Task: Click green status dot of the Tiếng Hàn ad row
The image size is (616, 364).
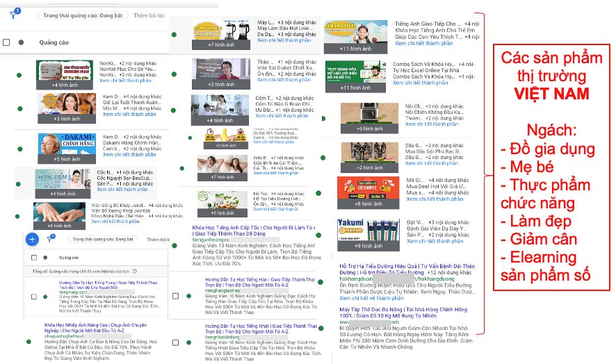Action: coord(189,296)
